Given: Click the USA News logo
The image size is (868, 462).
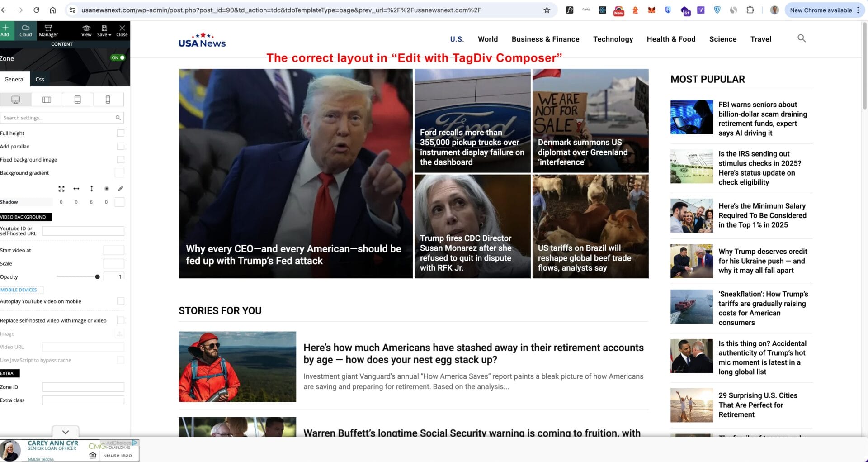Looking at the screenshot, I should click(x=202, y=40).
